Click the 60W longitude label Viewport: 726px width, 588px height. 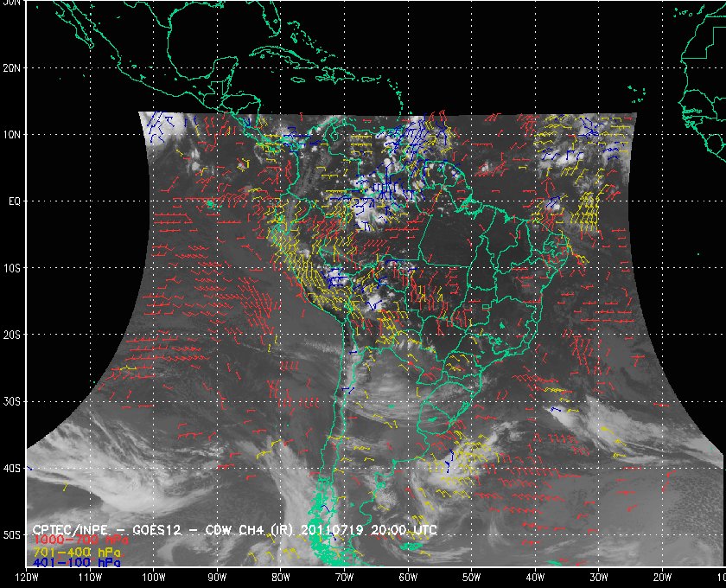408,578
